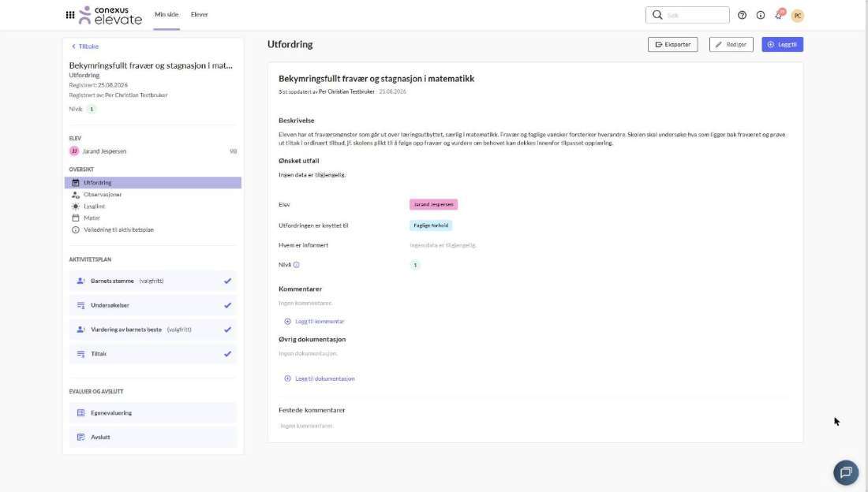This screenshot has height=492, width=868.
Task: Click the Undersøkelser list icon
Action: coord(80,305)
